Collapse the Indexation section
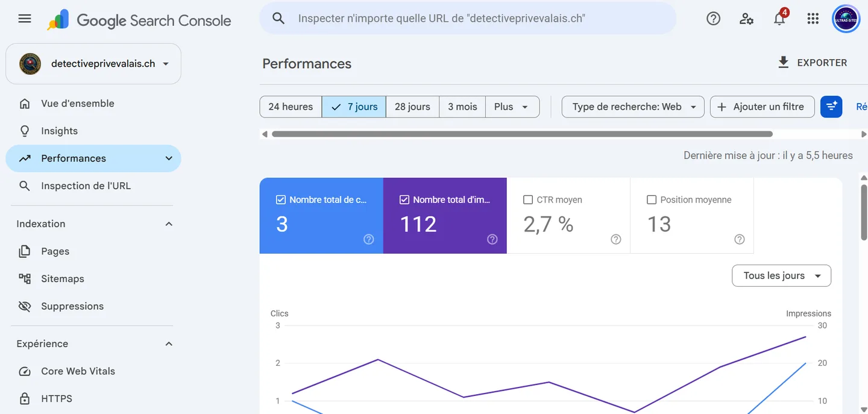Viewport: 868px width, 414px height. pos(169,224)
